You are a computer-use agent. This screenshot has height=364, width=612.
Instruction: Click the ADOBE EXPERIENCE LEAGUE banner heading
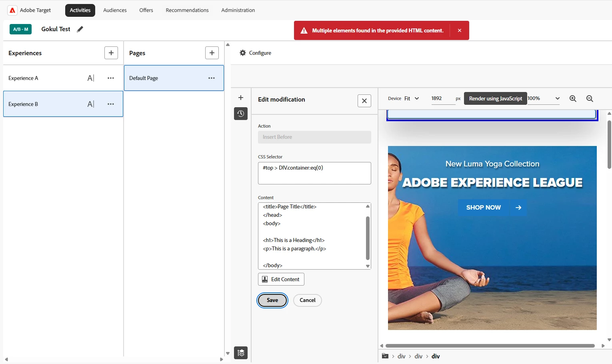(x=492, y=182)
